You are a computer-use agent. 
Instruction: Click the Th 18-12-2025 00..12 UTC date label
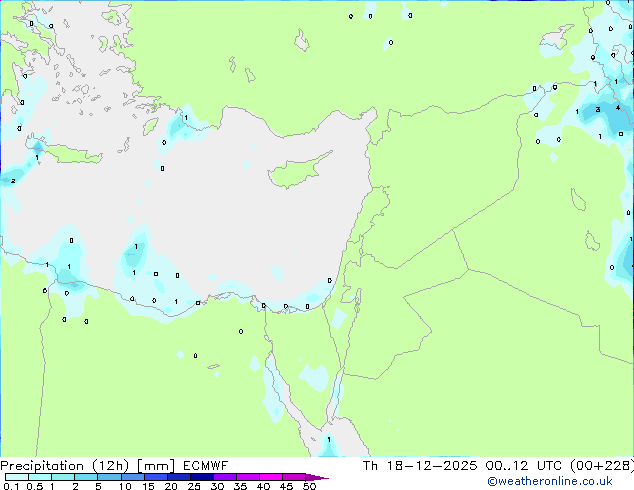click(463, 465)
